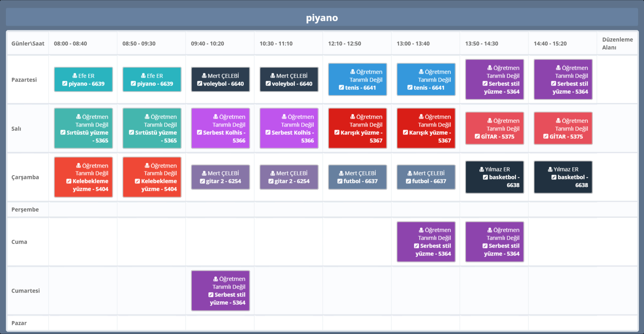Open Monday 14:40 Serbest stil yüzme card
The height and width of the screenshot is (334, 644).
[563, 79]
